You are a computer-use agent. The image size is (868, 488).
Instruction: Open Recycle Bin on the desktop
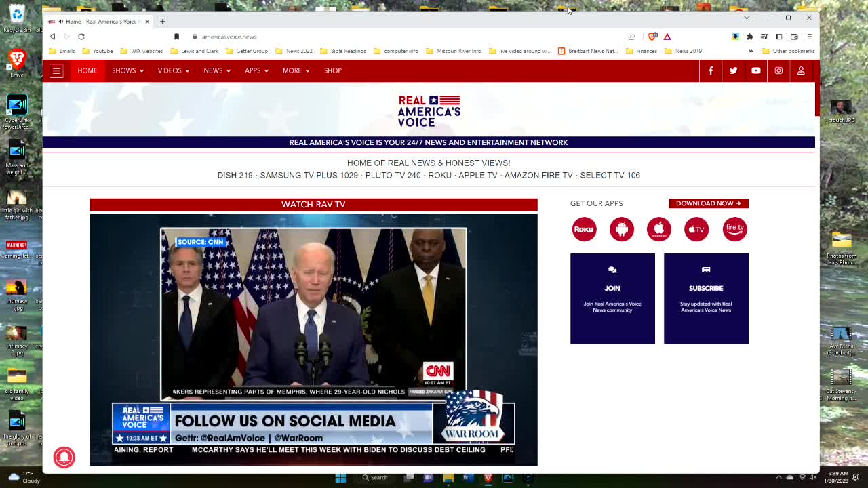click(17, 18)
